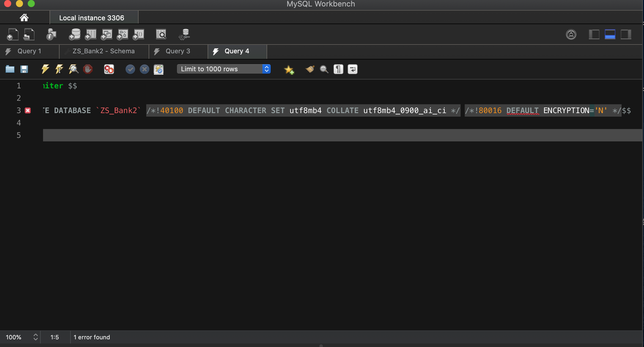Click the error marker on line 3
This screenshot has width=644, height=347.
(x=28, y=110)
